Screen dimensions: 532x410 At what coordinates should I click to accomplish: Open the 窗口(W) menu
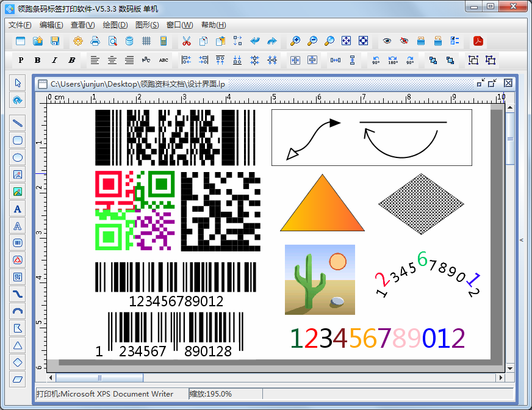point(180,25)
